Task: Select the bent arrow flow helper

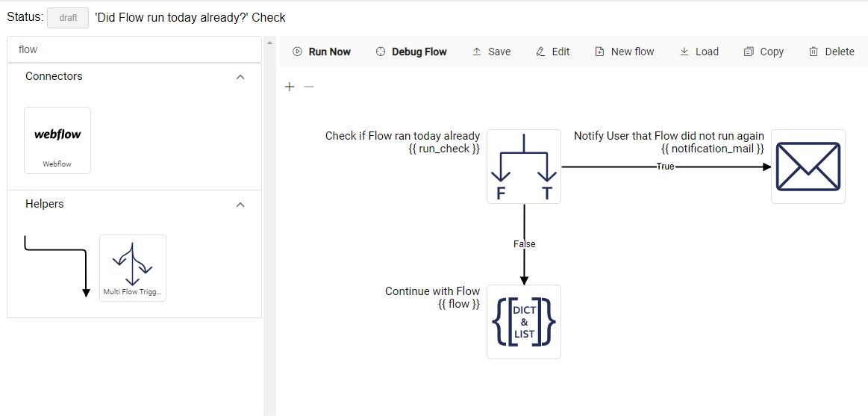Action: tap(57, 267)
